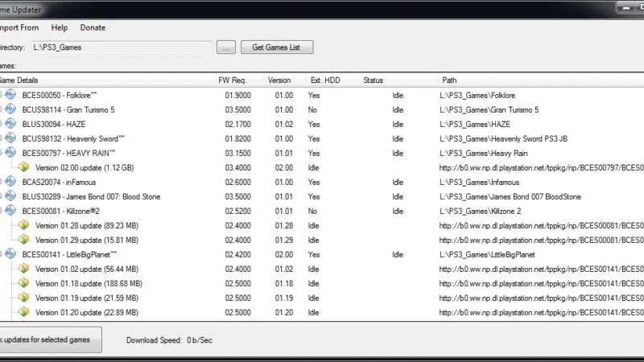The width and height of the screenshot is (644, 362).
Task: Click package icon of Version 01.28 update (89.23 MB)
Action: pyautogui.click(x=24, y=225)
